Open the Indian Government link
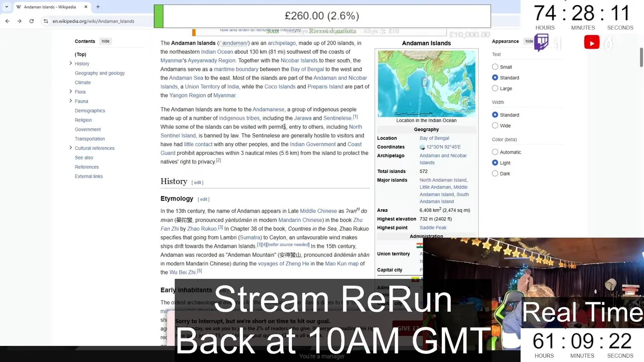 (x=312, y=144)
